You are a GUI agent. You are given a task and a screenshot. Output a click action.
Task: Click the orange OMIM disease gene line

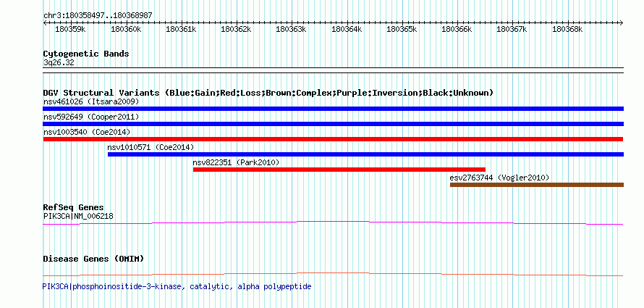tap(333, 274)
